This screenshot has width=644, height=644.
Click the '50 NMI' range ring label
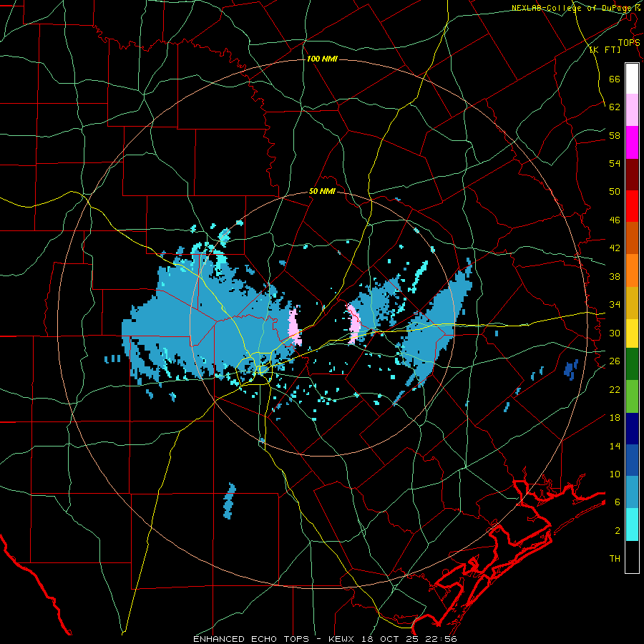[322, 191]
